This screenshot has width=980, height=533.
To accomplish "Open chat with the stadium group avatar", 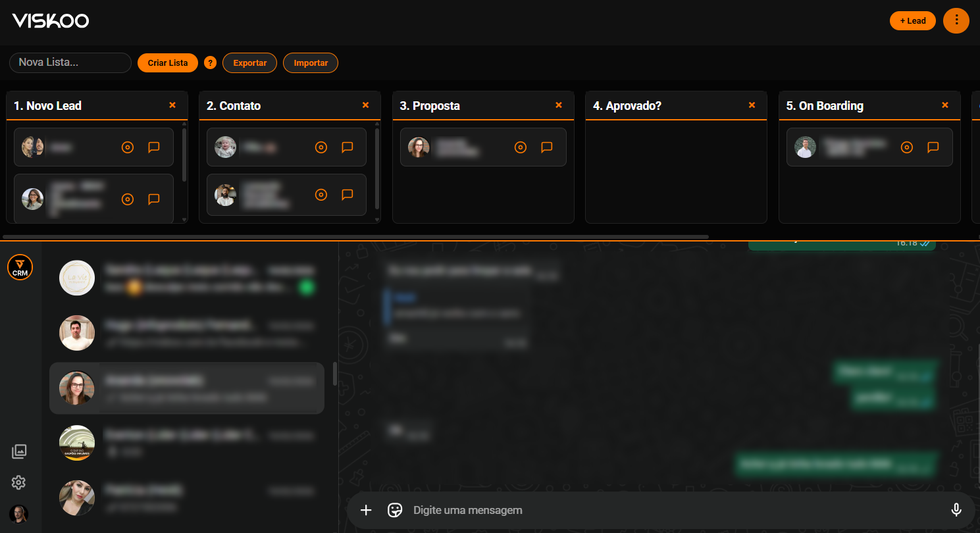I will [x=187, y=443].
